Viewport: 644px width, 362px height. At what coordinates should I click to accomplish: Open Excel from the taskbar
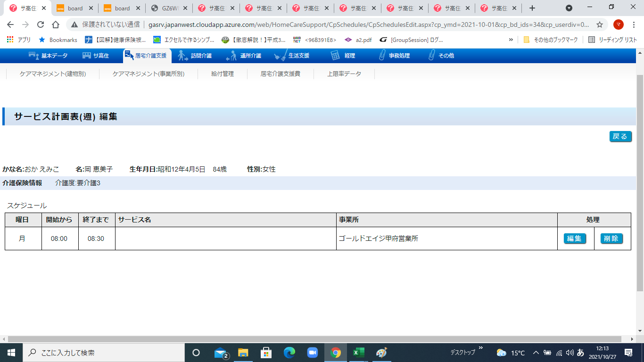pos(359,353)
